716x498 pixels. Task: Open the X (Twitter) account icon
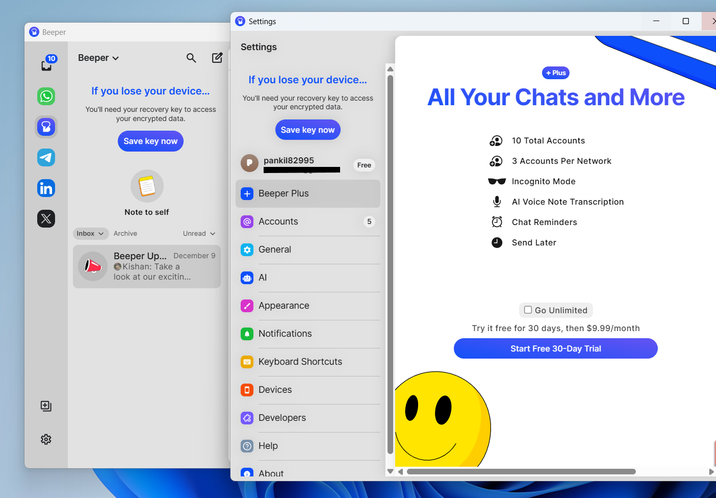click(46, 219)
